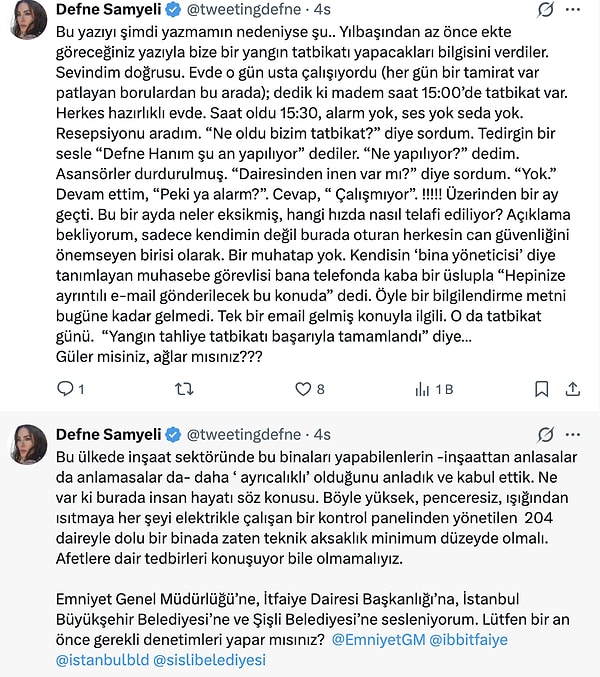Click the Grok icon on second tweet

[x=547, y=435]
